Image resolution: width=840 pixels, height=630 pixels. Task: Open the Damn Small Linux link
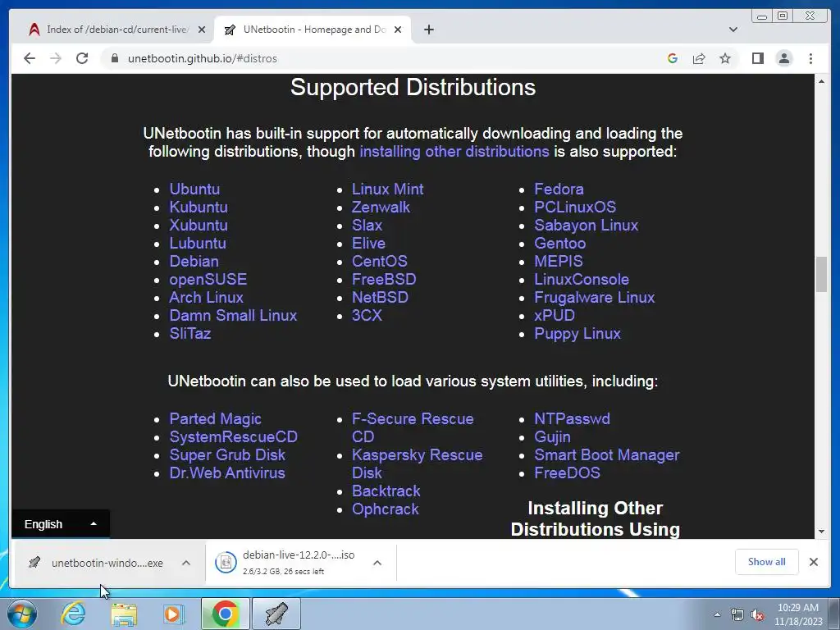[233, 316]
